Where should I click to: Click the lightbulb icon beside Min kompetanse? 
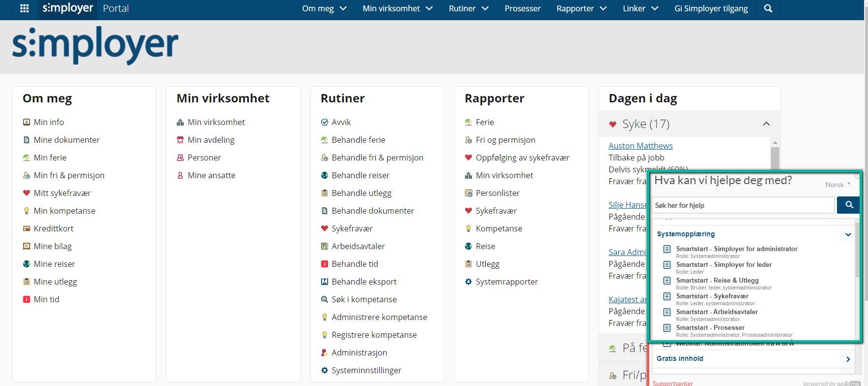27,211
